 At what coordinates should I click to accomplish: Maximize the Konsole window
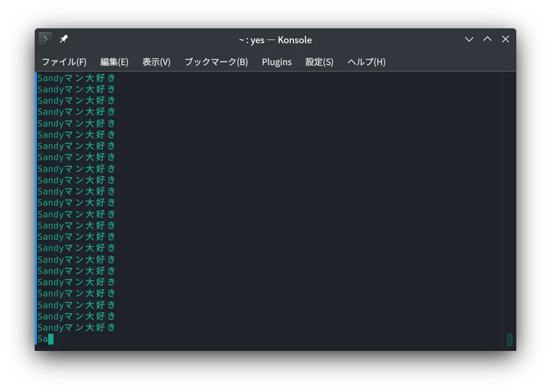[487, 40]
